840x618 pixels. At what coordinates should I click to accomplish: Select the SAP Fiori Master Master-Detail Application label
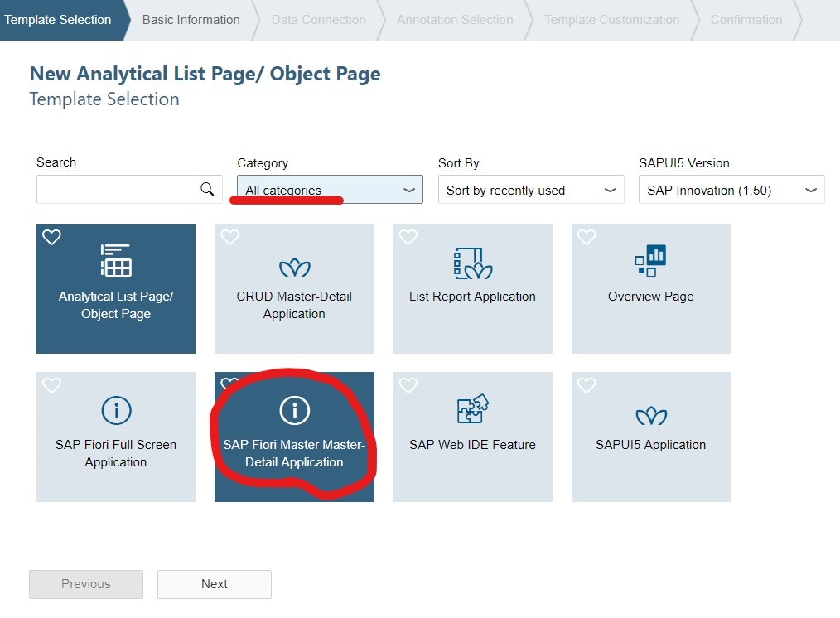(x=294, y=453)
